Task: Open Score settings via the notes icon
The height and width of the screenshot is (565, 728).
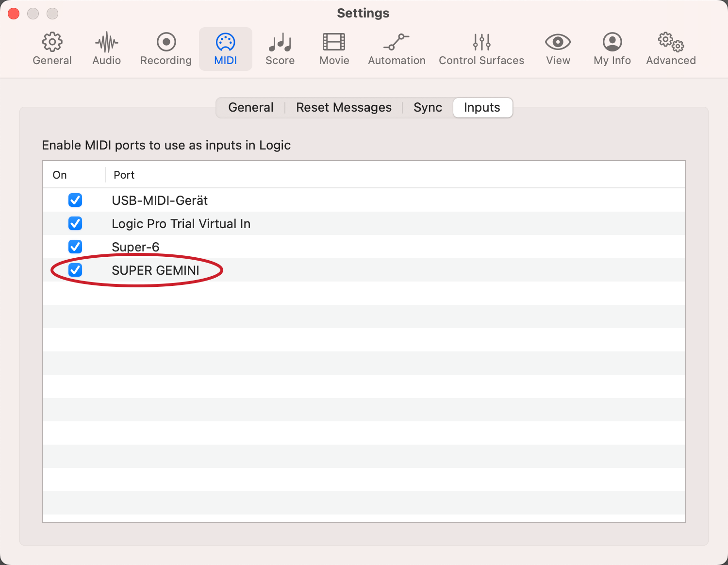Action: (280, 48)
